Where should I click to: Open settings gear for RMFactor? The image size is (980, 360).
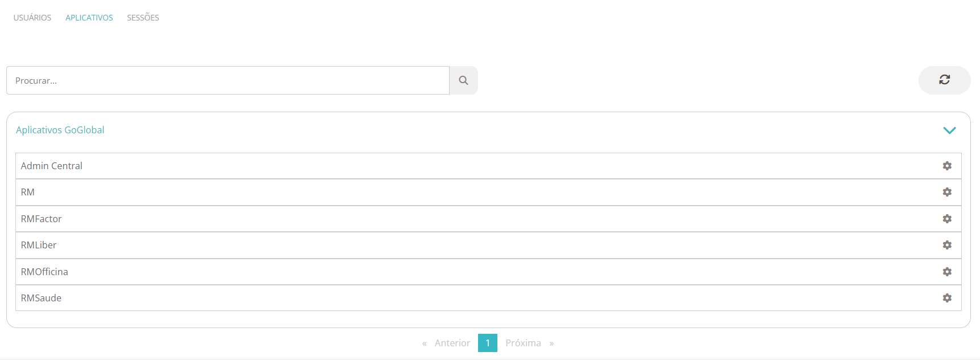pyautogui.click(x=947, y=219)
